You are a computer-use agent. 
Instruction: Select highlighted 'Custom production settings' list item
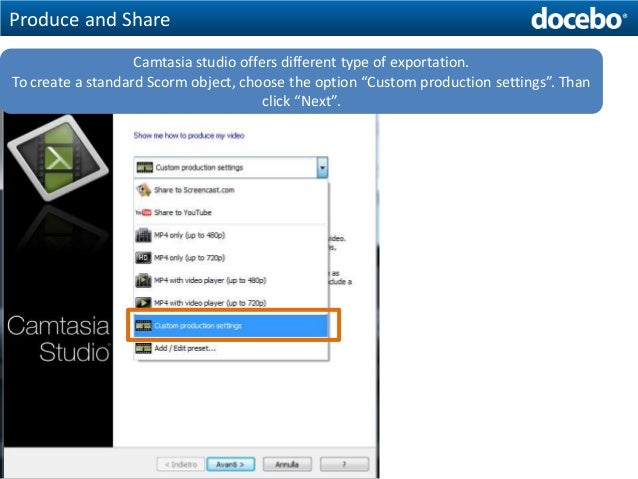click(231, 326)
